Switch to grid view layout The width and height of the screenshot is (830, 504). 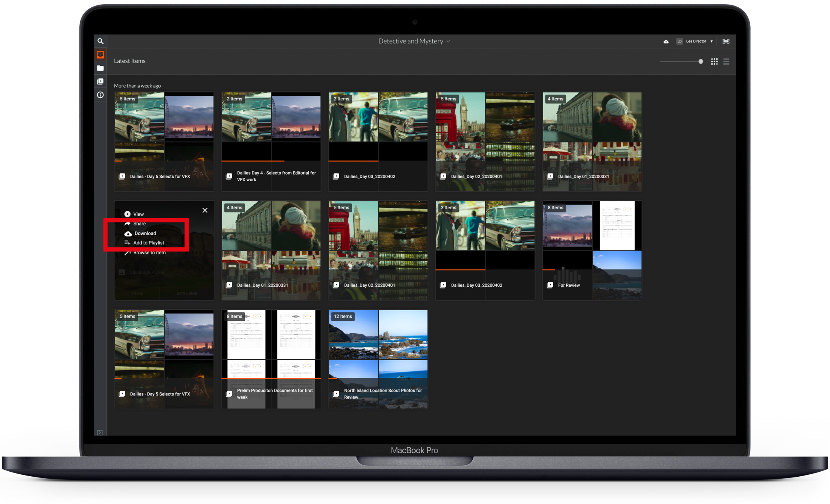click(714, 62)
